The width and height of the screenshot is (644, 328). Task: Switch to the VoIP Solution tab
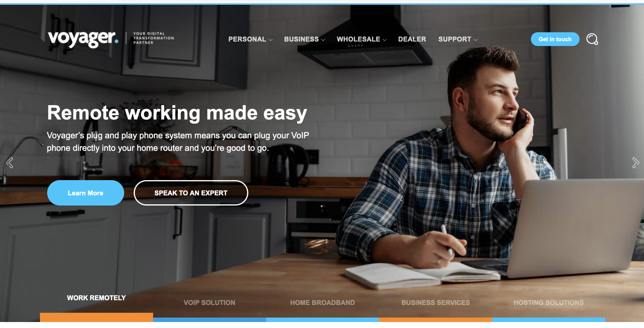(209, 303)
